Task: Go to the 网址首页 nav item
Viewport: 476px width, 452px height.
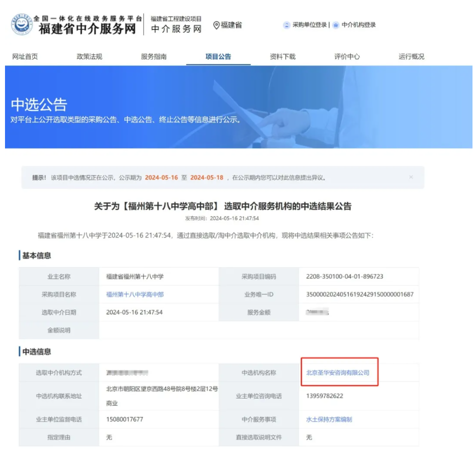Action: pos(25,56)
